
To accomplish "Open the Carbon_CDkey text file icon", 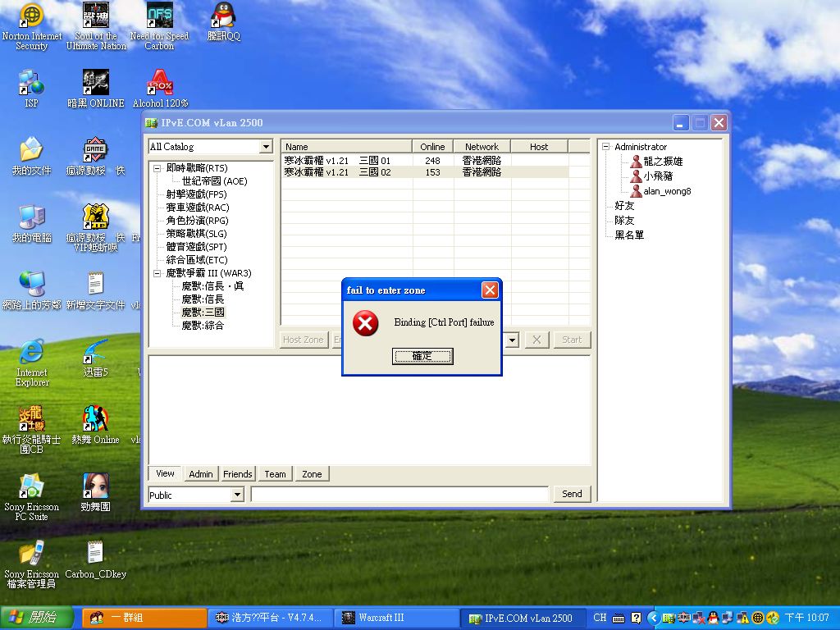I will [x=95, y=554].
